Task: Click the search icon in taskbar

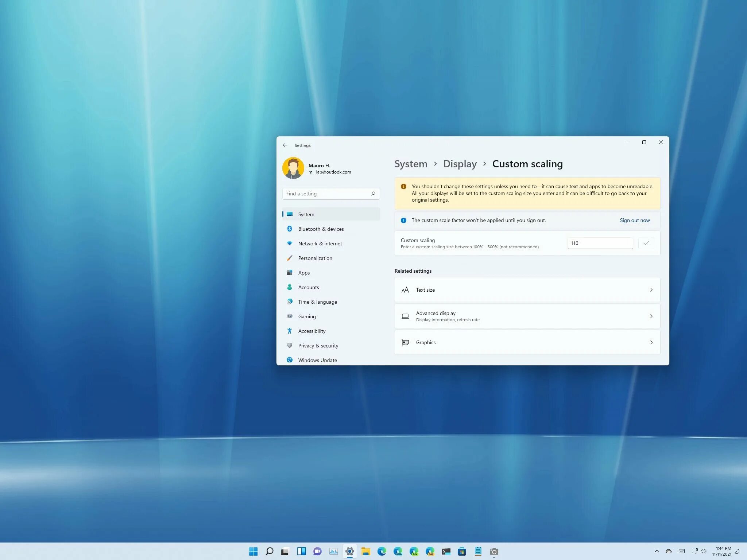Action: [x=270, y=551]
